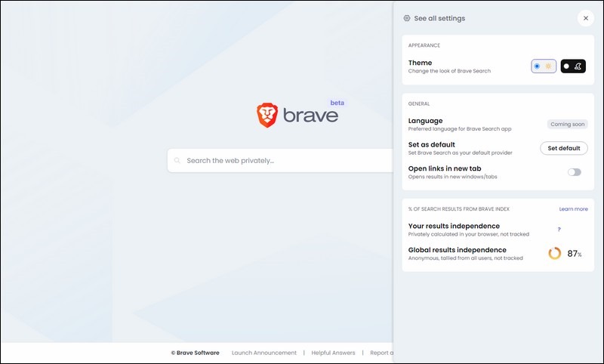The height and width of the screenshot is (364, 604).
Task: Click the gear icon beside See all settings
Action: point(407,18)
